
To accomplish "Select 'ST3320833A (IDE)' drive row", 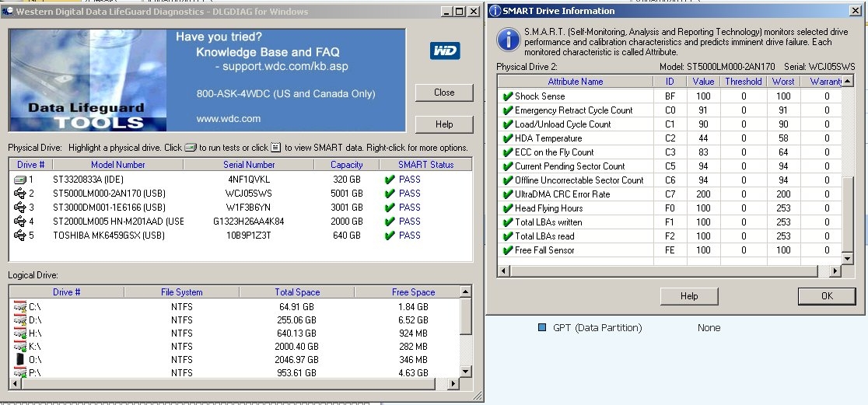I will [x=241, y=180].
